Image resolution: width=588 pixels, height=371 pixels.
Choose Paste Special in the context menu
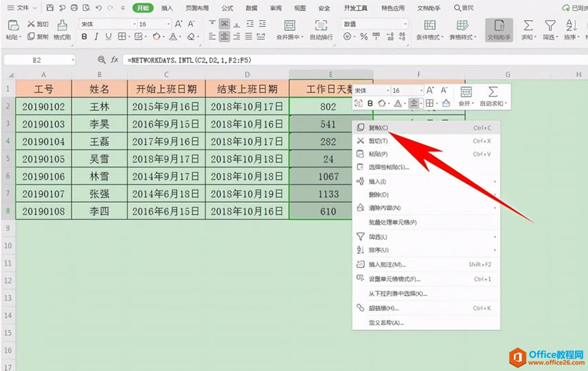point(426,168)
